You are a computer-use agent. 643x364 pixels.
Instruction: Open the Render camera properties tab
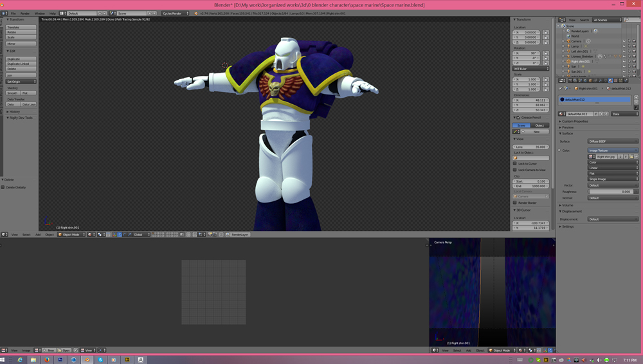570,80
